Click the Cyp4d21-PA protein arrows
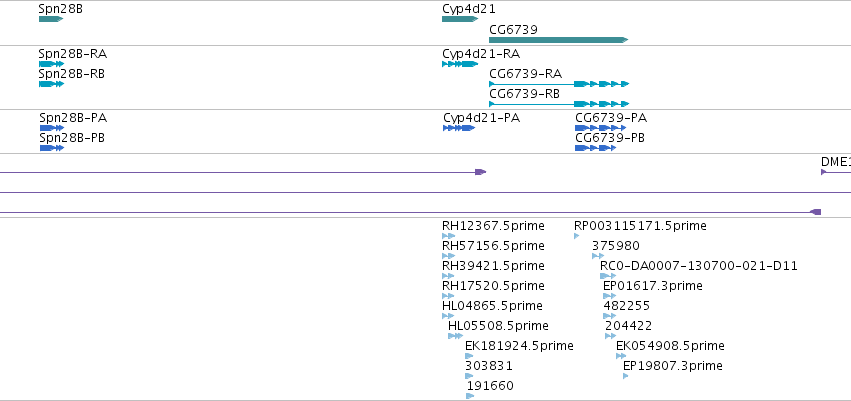Screen dimensions: 851x401 pyautogui.click(x=459, y=128)
